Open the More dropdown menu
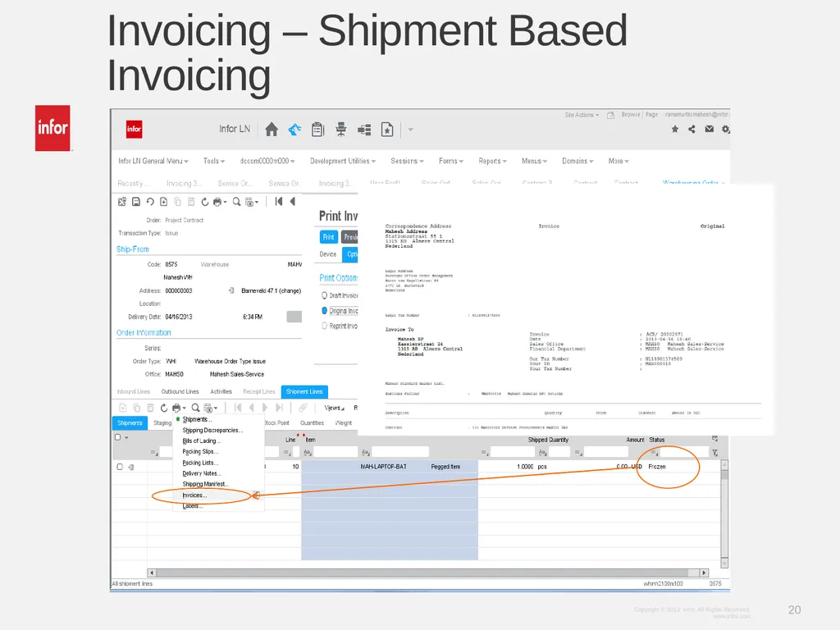The image size is (840, 630). [619, 161]
